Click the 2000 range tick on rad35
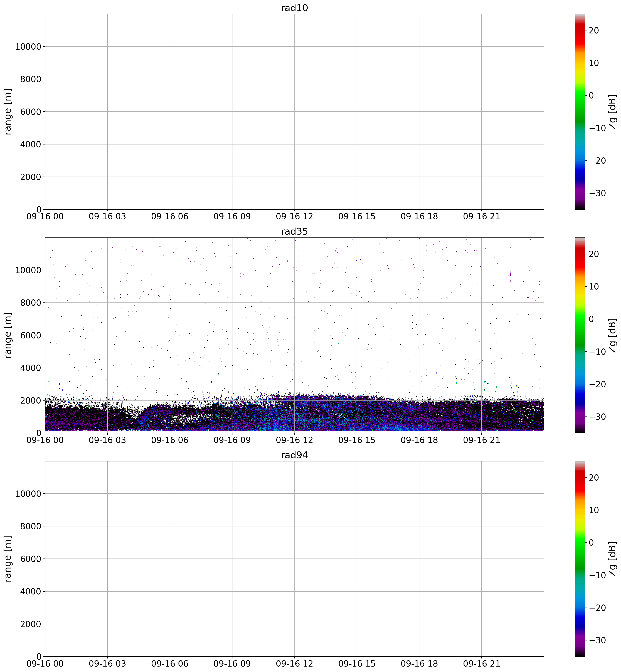 pyautogui.click(x=30, y=401)
